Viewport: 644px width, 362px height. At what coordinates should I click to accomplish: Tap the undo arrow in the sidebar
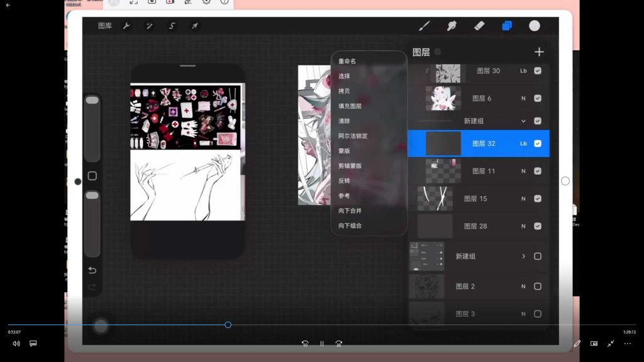tap(92, 270)
